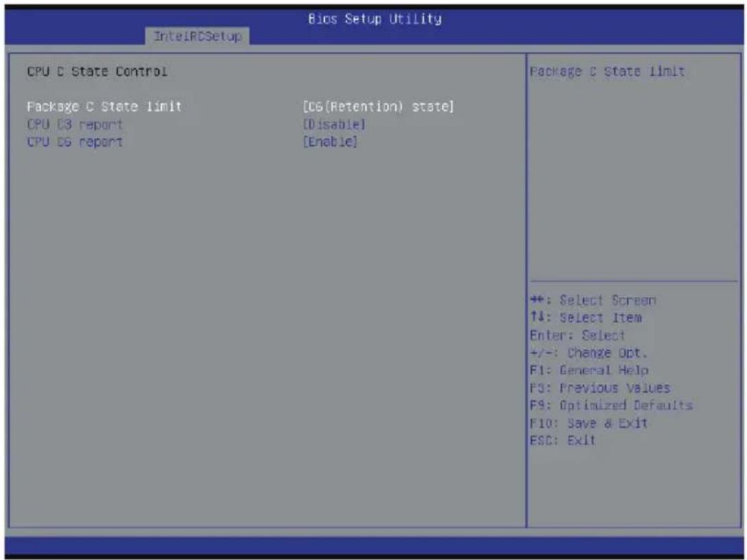Click the Select Item key hint

click(586, 317)
